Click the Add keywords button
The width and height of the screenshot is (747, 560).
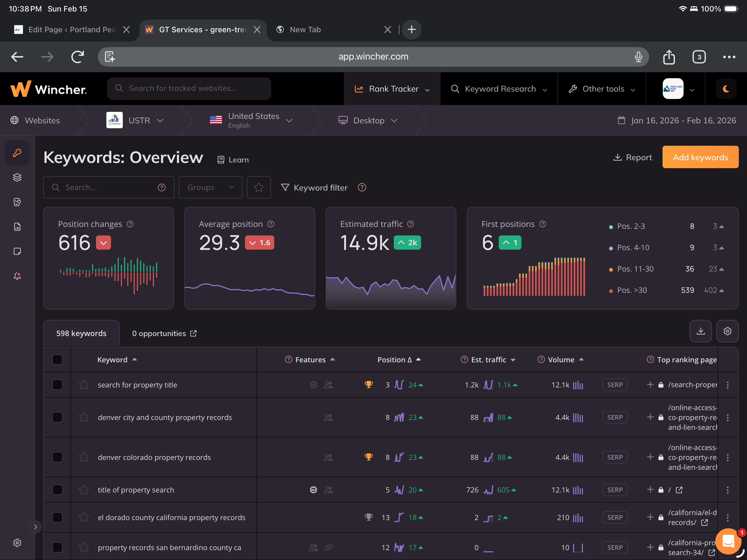700,157
